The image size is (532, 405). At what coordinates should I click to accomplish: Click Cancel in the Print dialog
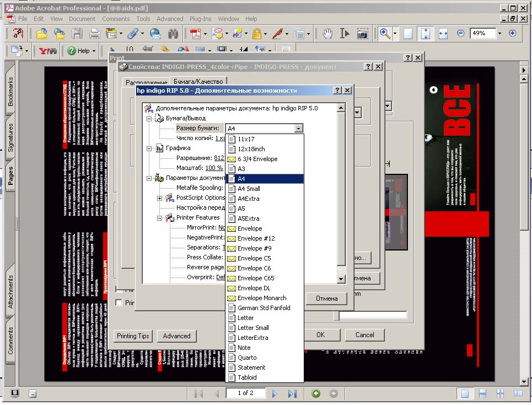click(x=365, y=335)
